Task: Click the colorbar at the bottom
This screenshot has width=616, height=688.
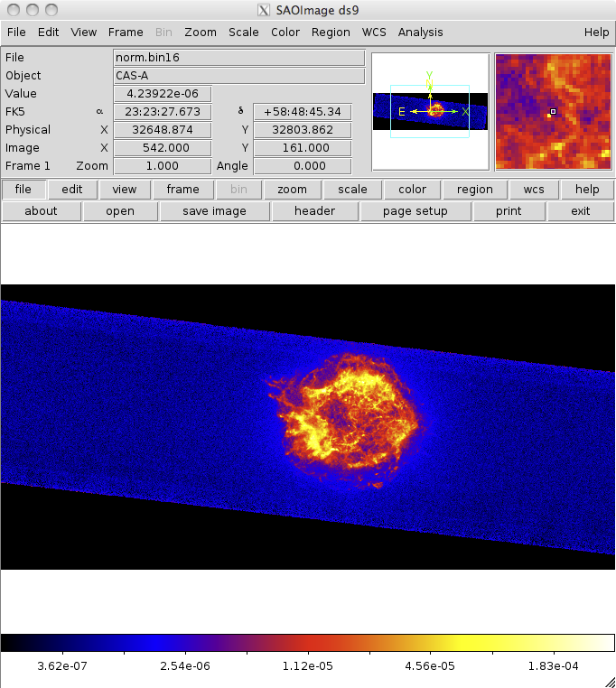Action: (307, 643)
